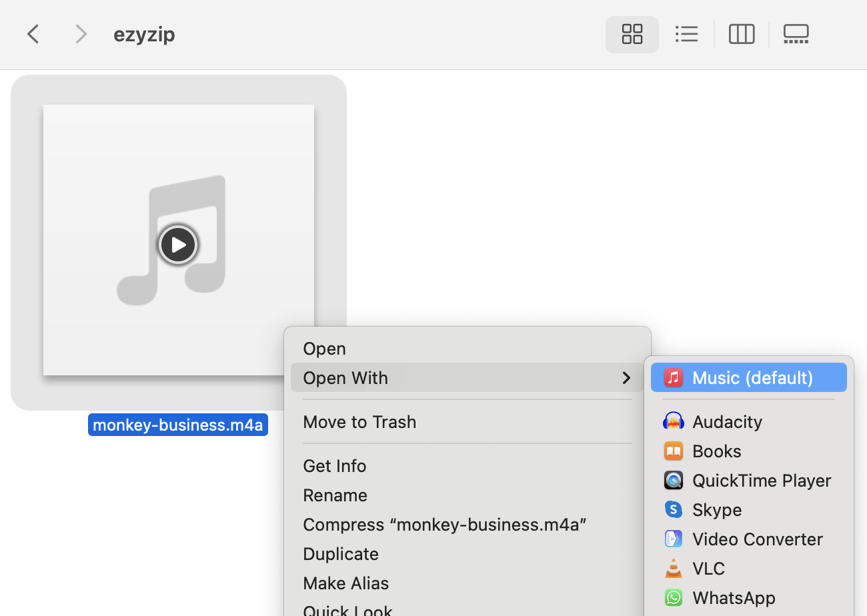Select Open from the context menu

pyautogui.click(x=324, y=348)
